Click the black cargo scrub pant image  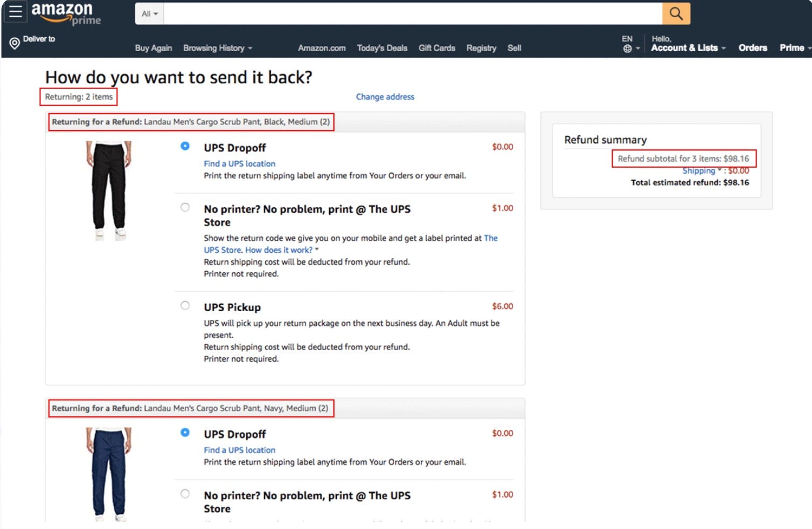pos(109,190)
